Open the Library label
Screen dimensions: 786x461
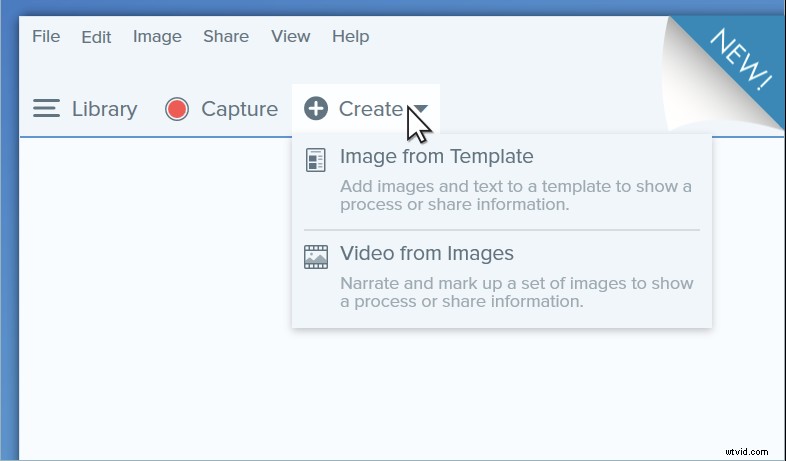pos(104,109)
